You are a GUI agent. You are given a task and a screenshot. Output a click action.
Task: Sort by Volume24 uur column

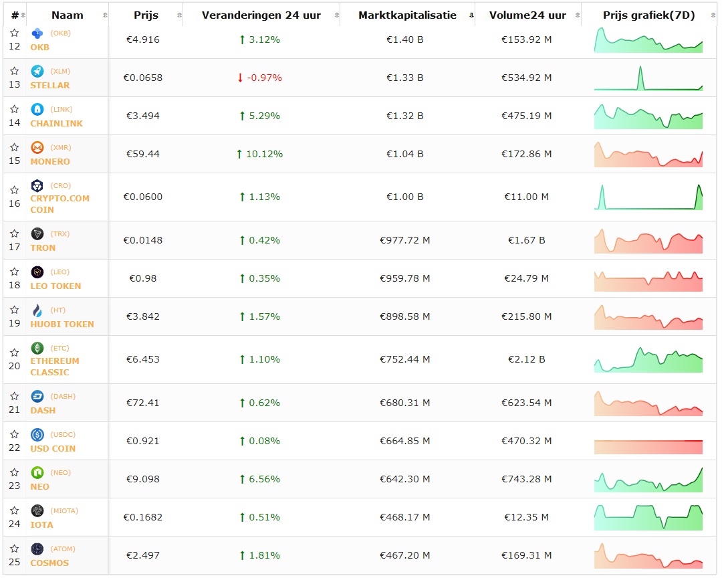(x=527, y=15)
